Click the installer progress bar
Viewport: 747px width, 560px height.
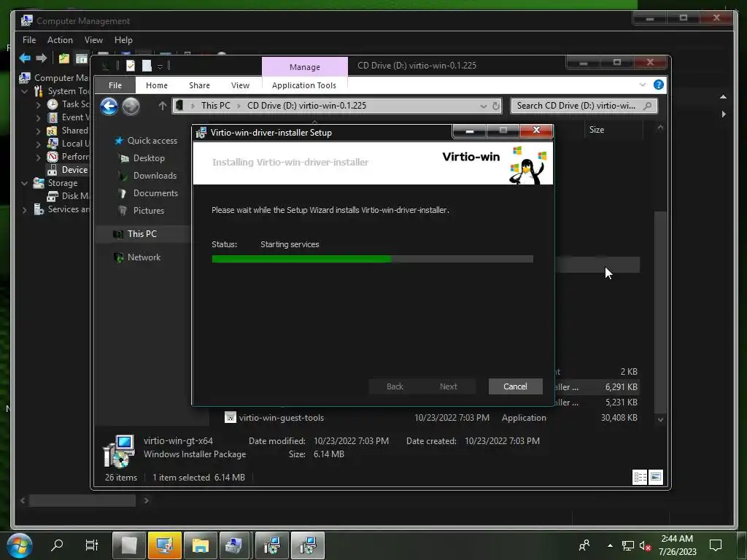(372, 259)
